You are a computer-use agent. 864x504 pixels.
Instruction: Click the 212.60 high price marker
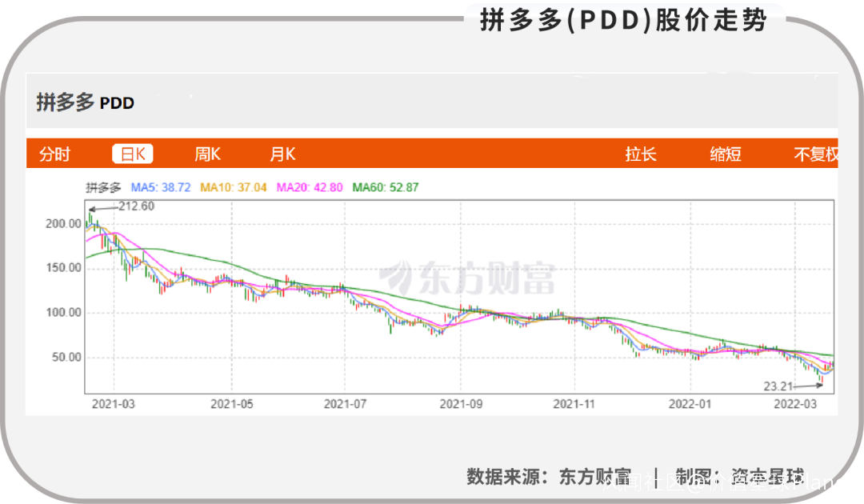click(136, 206)
